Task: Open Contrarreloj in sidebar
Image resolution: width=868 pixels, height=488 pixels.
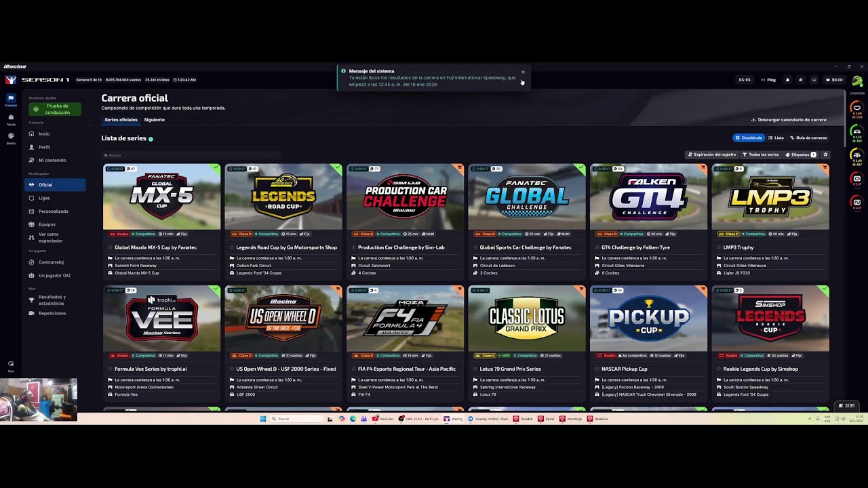Action: pos(55,262)
